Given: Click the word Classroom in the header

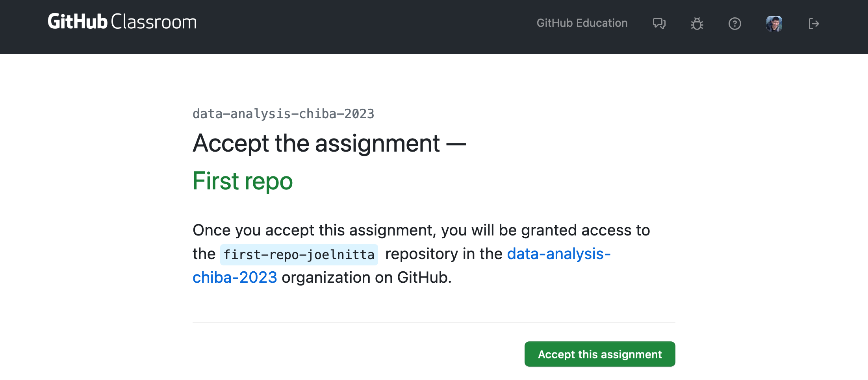Looking at the screenshot, I should [154, 22].
